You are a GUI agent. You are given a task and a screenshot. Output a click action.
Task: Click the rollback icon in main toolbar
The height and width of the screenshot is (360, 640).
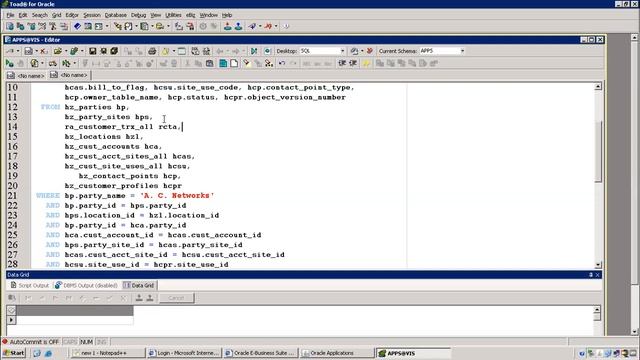click(x=238, y=27)
